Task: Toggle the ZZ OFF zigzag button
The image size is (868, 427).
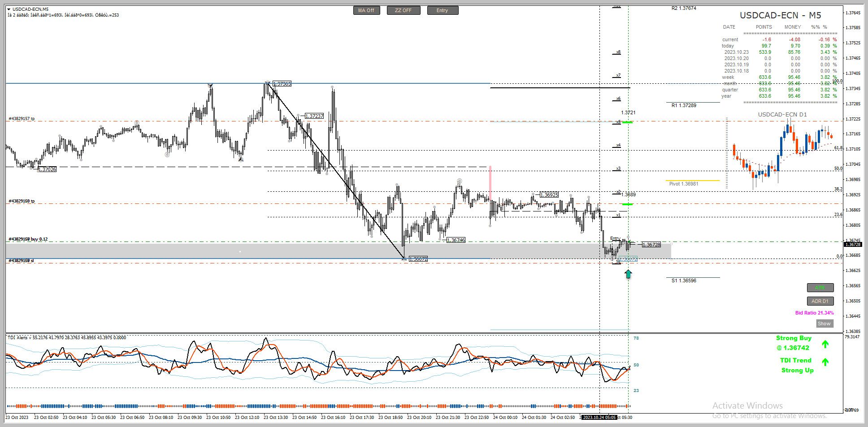Action: coord(404,10)
